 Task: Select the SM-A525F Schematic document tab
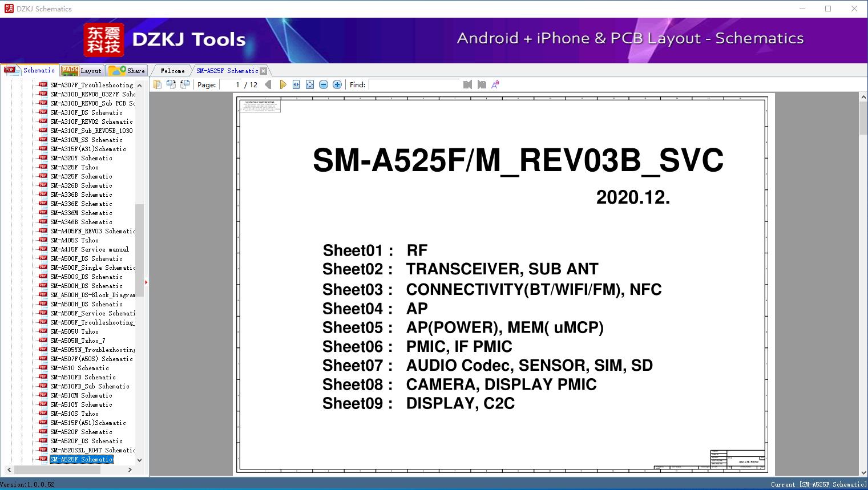227,71
